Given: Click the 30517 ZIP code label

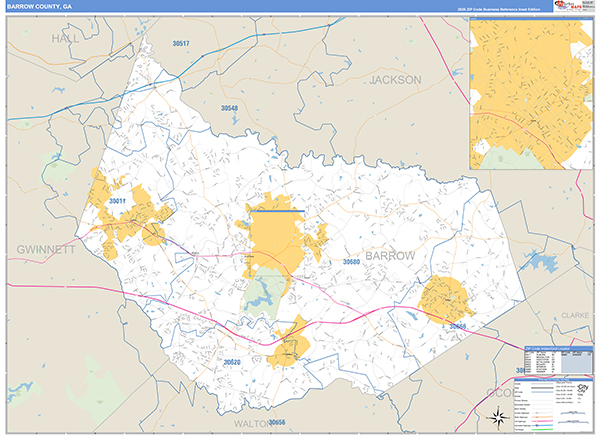Looking at the screenshot, I should coord(181,44).
